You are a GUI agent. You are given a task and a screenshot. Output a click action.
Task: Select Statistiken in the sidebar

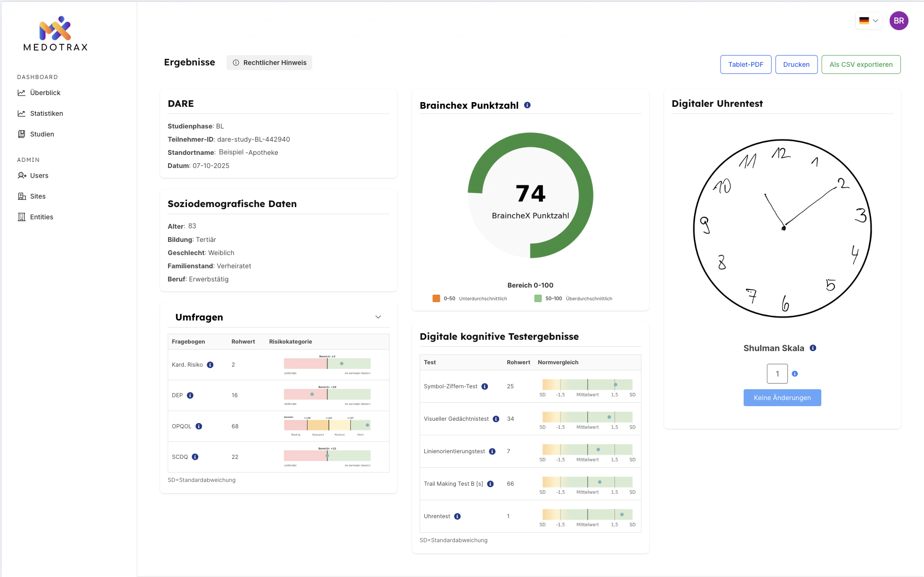pos(46,113)
